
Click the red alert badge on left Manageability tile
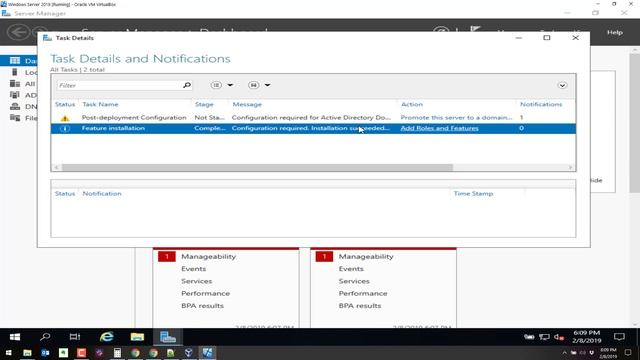(167, 256)
